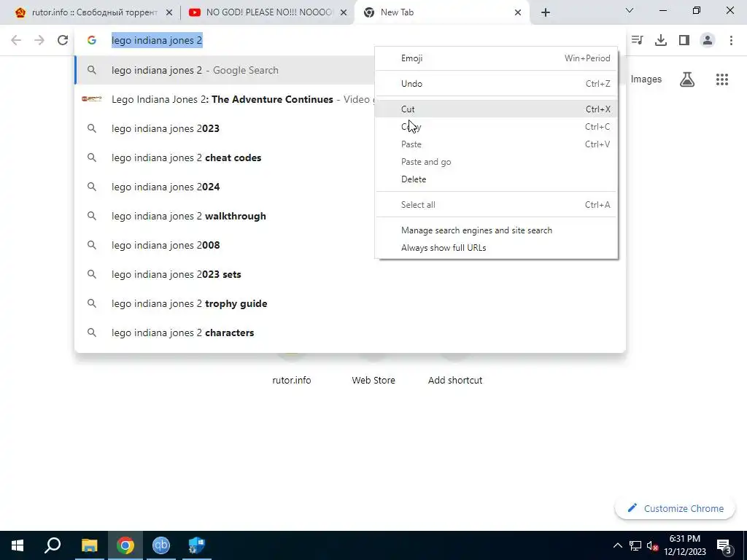Open Manage search engines and site search
Viewport: 747px width, 560px height.
[x=496, y=230]
